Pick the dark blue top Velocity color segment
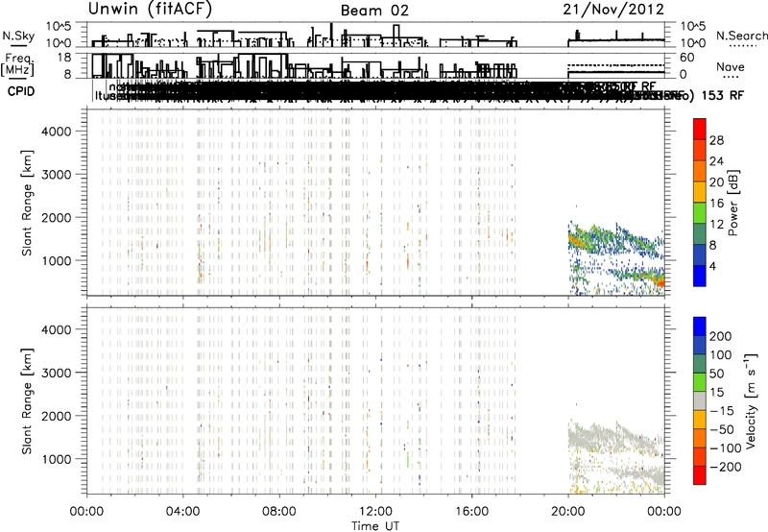This screenshot has width=768, height=532. [700, 326]
